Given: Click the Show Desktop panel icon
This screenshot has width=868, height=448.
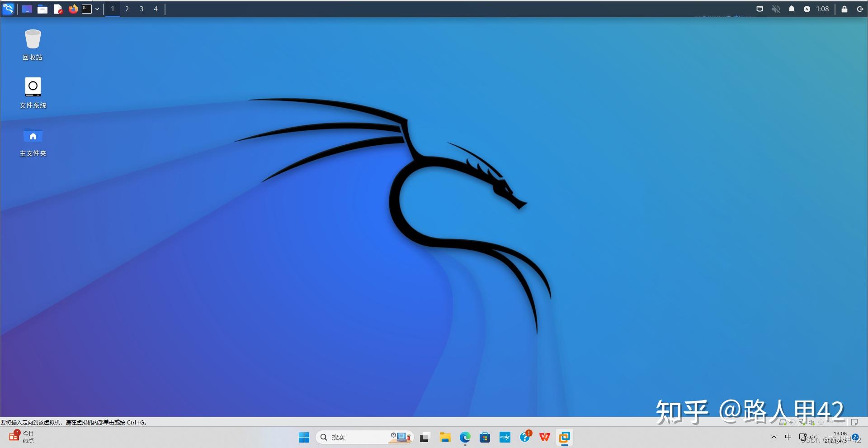Looking at the screenshot, I should (27, 9).
